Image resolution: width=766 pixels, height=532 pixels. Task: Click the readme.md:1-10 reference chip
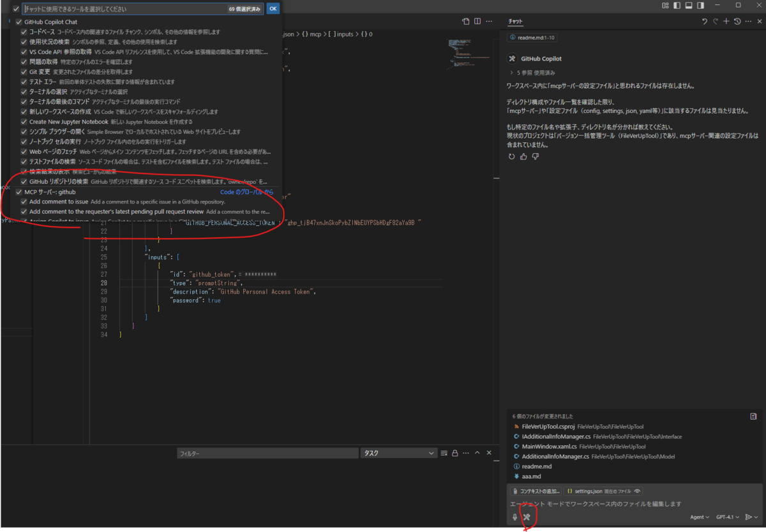[532, 38]
